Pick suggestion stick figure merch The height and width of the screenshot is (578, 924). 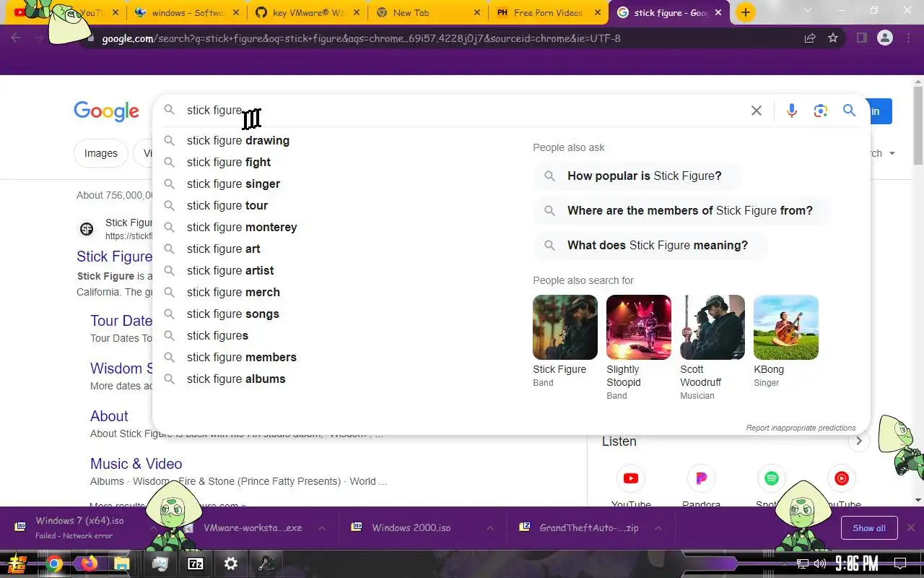(x=233, y=292)
